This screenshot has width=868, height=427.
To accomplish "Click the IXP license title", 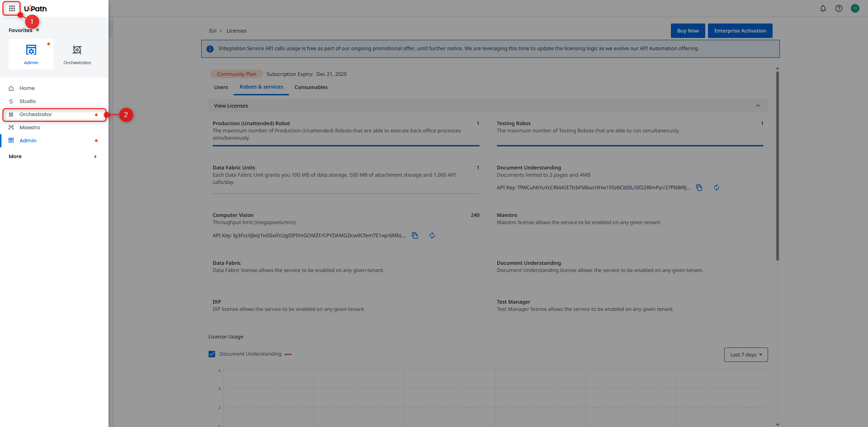I will pyautogui.click(x=217, y=302).
